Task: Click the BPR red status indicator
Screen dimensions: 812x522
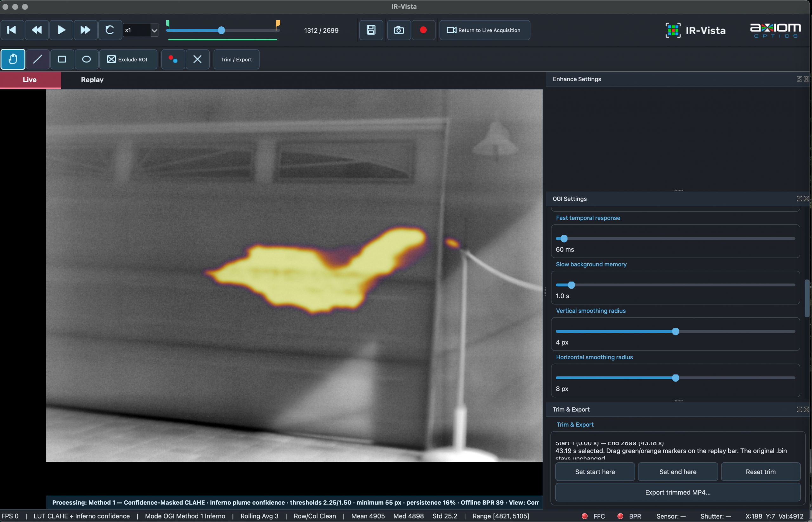Action: coord(620,516)
